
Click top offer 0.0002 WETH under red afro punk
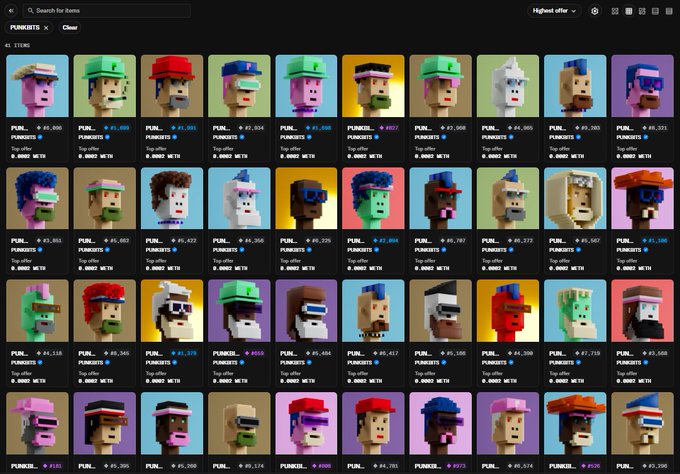tap(96, 381)
